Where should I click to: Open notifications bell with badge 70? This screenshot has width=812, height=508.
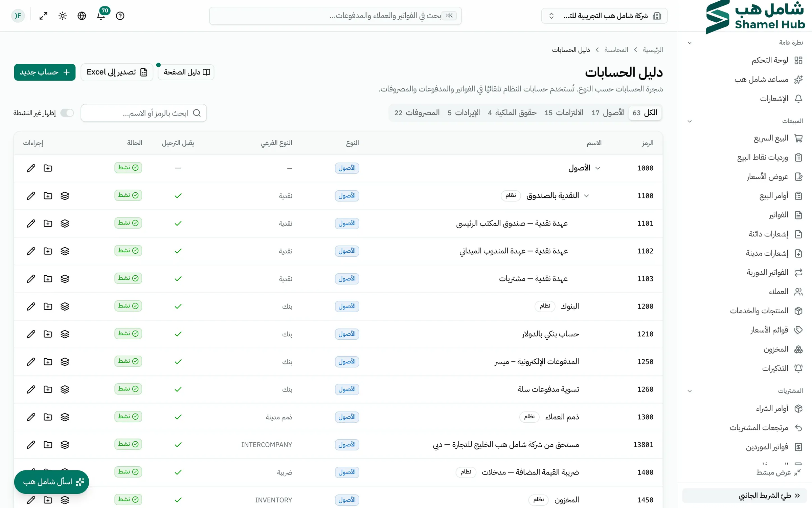(x=101, y=16)
